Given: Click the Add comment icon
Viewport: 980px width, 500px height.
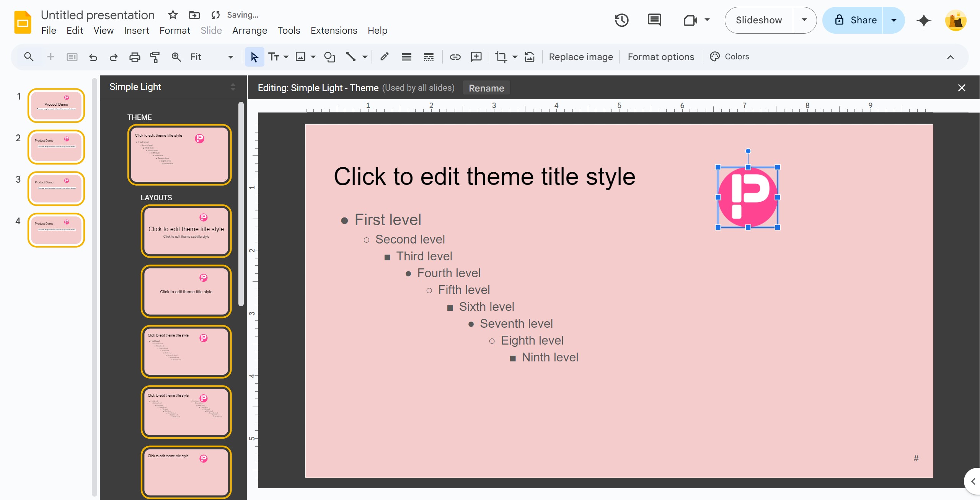Looking at the screenshot, I should pyautogui.click(x=476, y=57).
